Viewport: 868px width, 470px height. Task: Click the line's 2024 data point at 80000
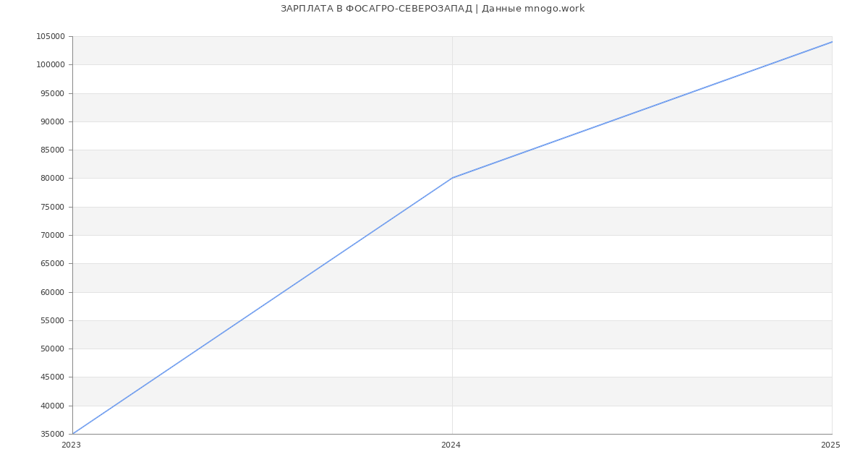pyautogui.click(x=452, y=178)
